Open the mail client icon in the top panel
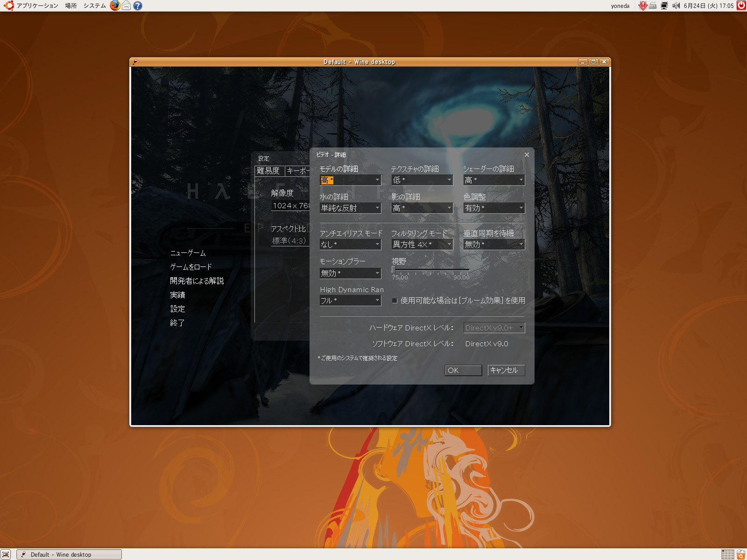The image size is (747, 560). [126, 6]
